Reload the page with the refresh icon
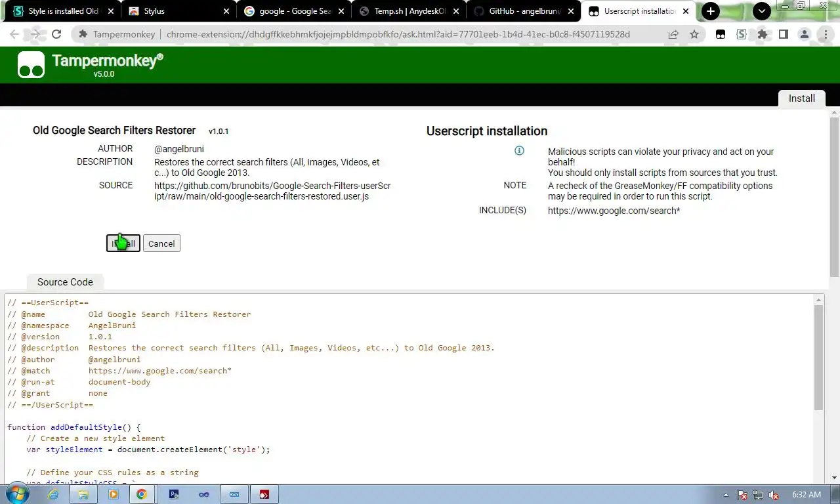This screenshot has width=840, height=504. pos(56,35)
